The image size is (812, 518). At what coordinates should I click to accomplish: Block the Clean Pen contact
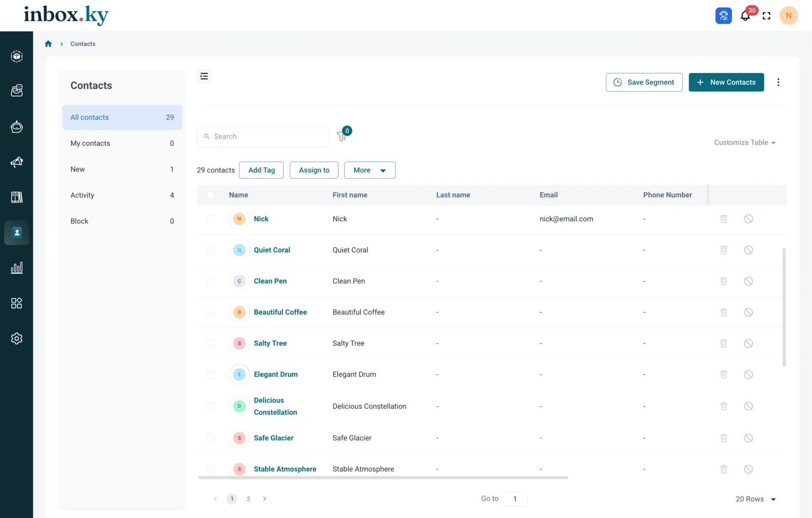pyautogui.click(x=749, y=281)
